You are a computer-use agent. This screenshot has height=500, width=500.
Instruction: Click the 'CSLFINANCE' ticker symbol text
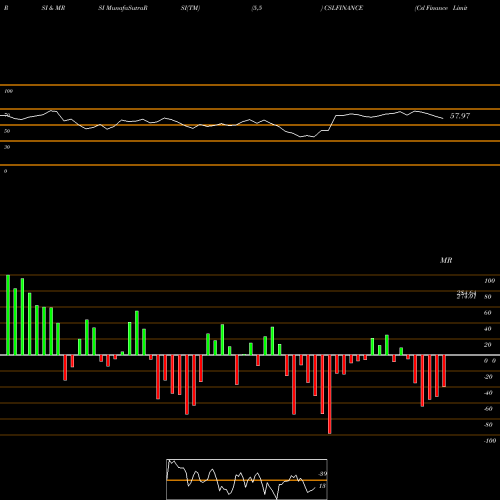(x=343, y=8)
